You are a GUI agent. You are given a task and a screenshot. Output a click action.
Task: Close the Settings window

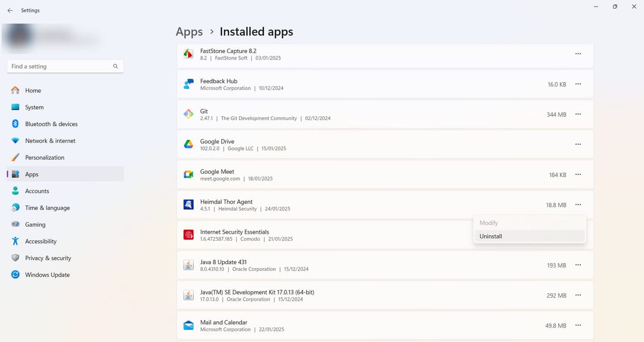634,6
